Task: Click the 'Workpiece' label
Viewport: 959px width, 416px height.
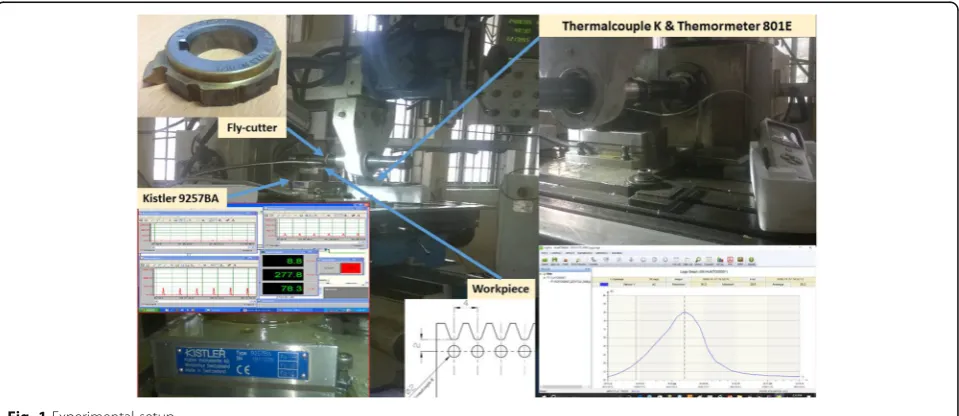Action: tap(502, 288)
